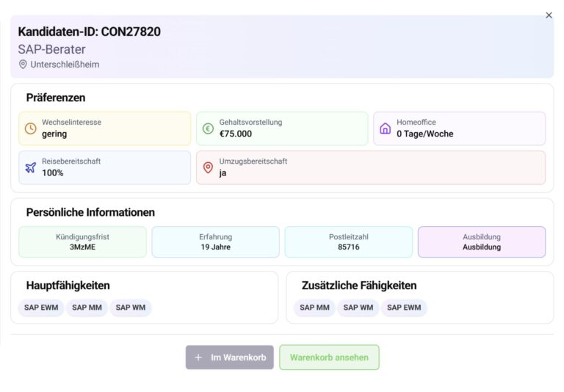This screenshot has width=564, height=392.
Task: Select the SAP WM chip under Hauptfähigkeiten
Action: [131, 308]
